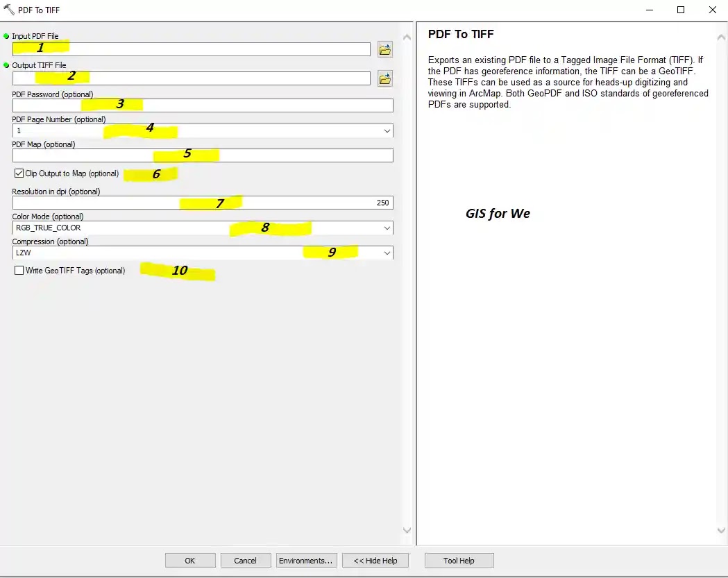
Task: Open the Environments settings
Action: coord(306,561)
